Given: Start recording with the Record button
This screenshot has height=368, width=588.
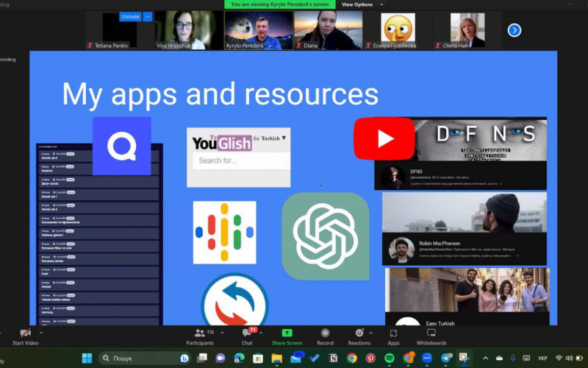Looking at the screenshot, I should (x=325, y=337).
